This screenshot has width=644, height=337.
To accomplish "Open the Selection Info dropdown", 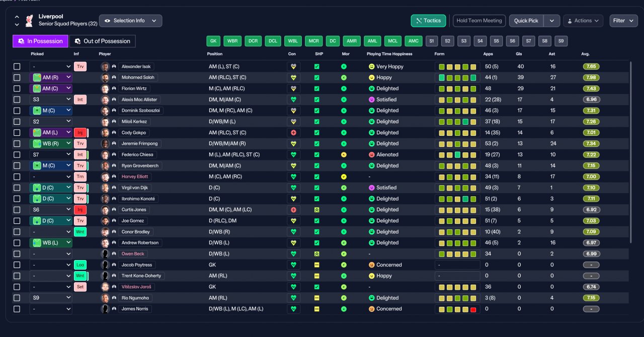I will pyautogui.click(x=130, y=21).
